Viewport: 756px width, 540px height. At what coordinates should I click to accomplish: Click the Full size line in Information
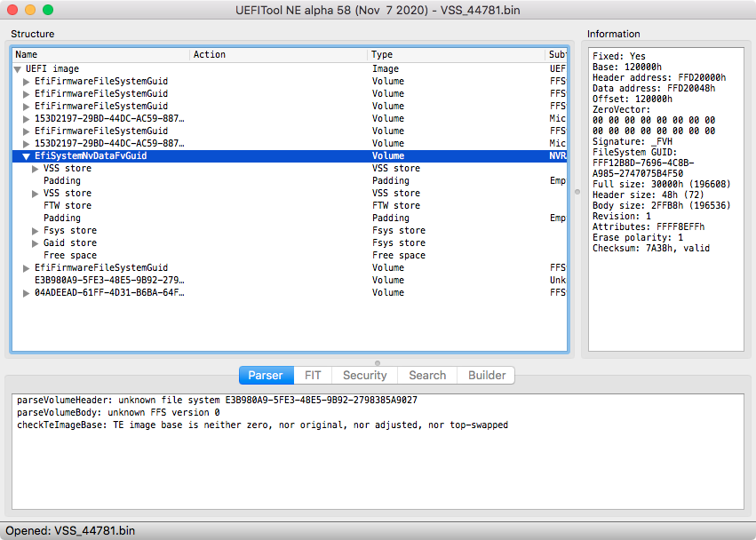(662, 184)
